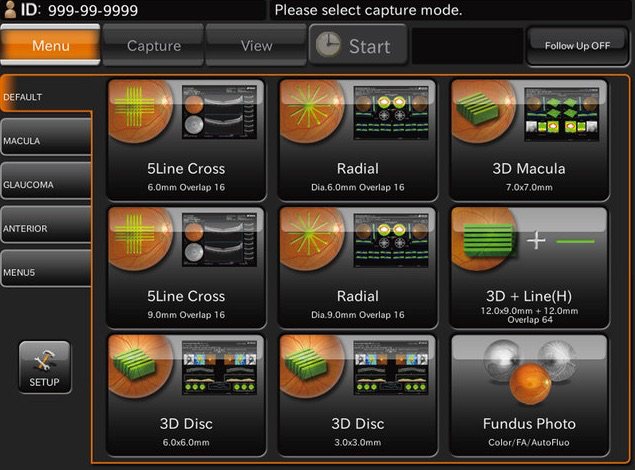Screen dimensions: 635x470
Task: Choose the 3D Disc 3.0x3.0mm scan
Action: (x=357, y=396)
